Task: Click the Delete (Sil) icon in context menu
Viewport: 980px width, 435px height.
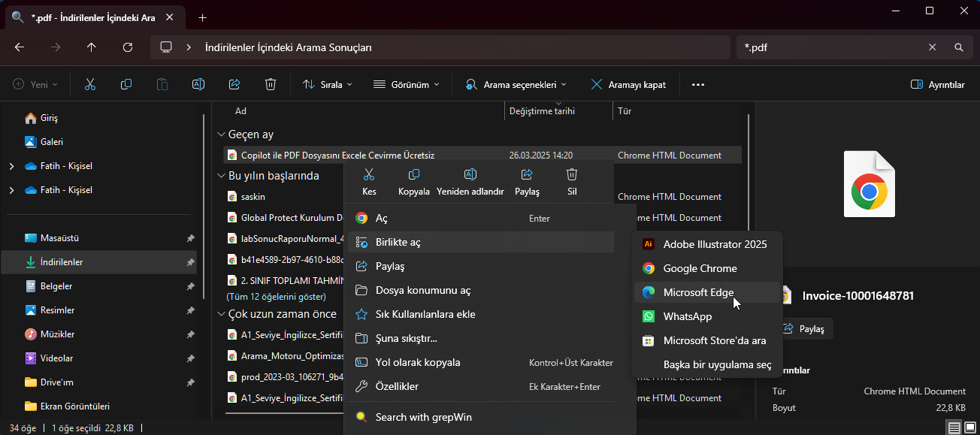Action: pos(571,182)
